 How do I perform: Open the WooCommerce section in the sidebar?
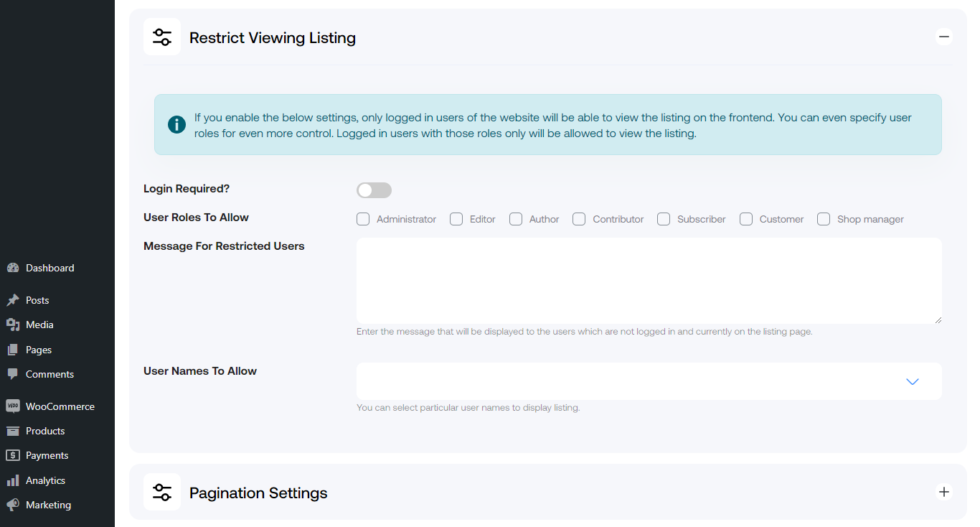[60, 406]
